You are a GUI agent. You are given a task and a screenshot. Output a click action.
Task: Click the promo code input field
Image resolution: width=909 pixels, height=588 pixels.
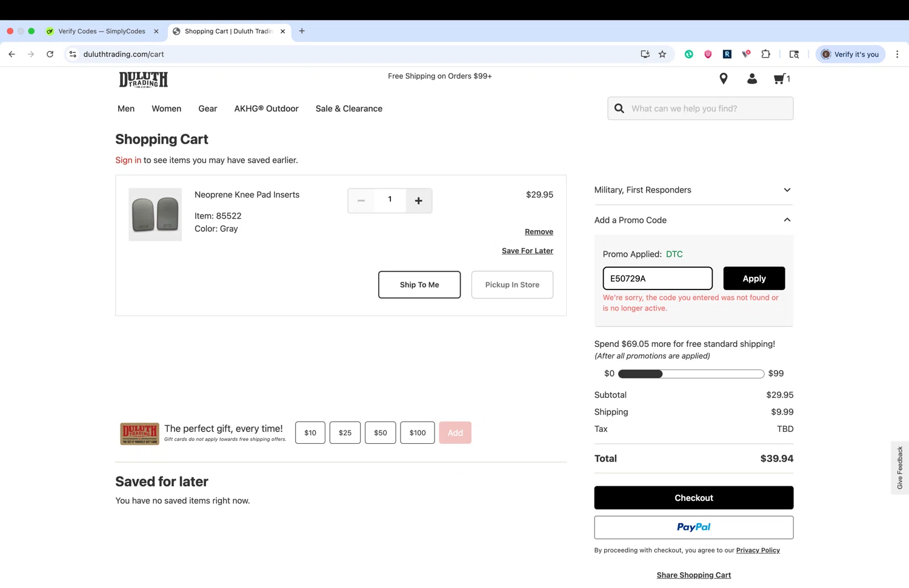pos(658,279)
